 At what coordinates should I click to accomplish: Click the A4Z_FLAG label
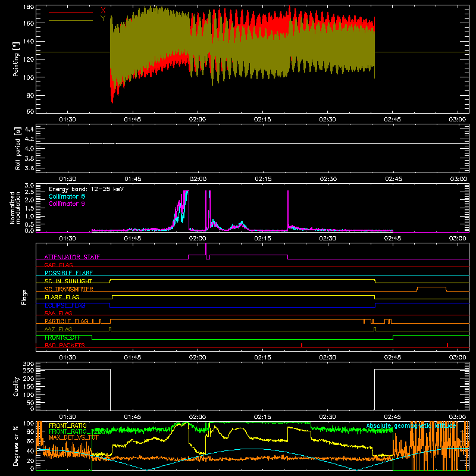coord(58,329)
